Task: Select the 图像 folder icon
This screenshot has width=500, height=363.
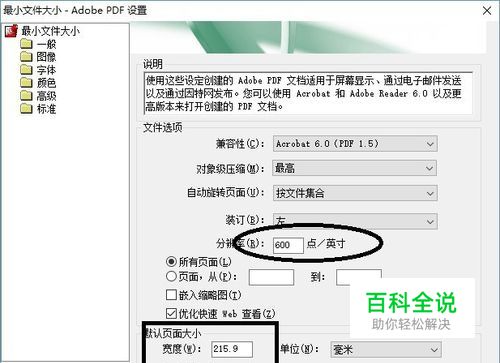Action: coord(26,57)
